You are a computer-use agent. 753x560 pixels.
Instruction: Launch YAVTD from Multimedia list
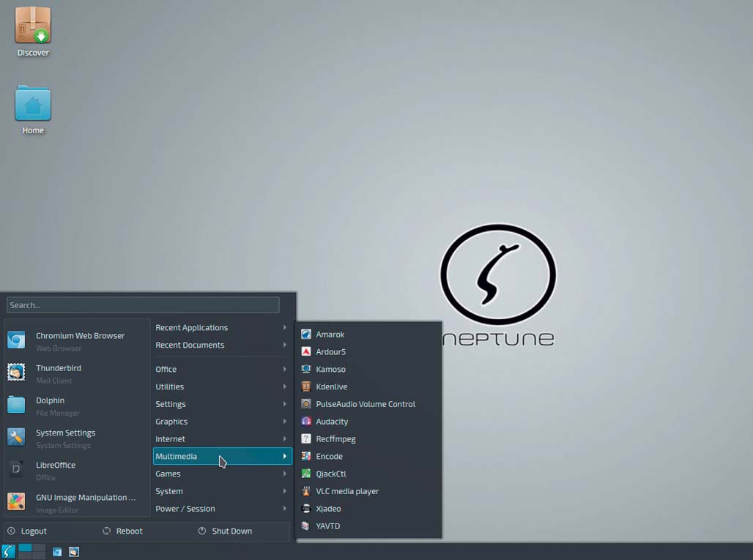click(x=368, y=526)
